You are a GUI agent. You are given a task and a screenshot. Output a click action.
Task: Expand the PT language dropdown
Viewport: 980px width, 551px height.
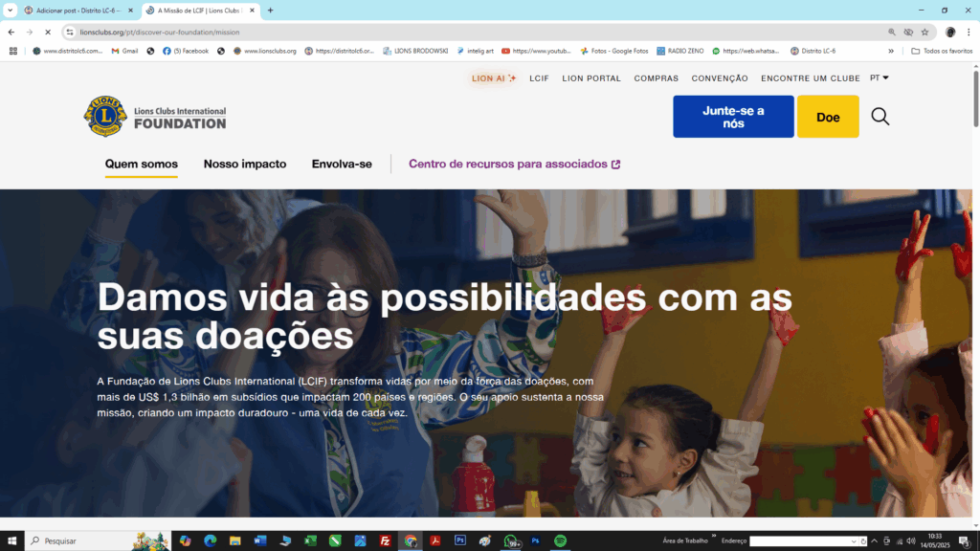(x=879, y=78)
